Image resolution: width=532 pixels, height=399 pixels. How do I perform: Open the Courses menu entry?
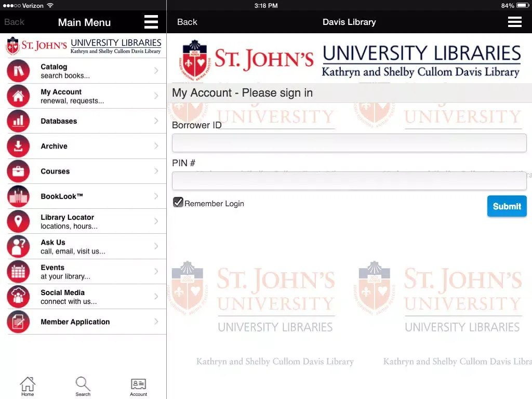point(83,171)
